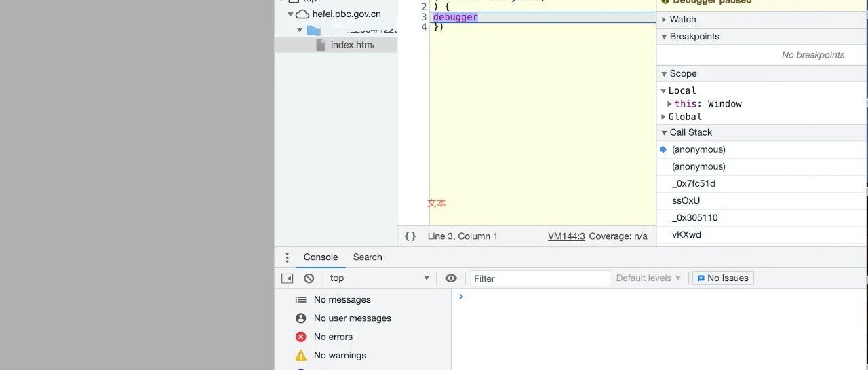Select the second (anonymous) call frame

(698, 166)
